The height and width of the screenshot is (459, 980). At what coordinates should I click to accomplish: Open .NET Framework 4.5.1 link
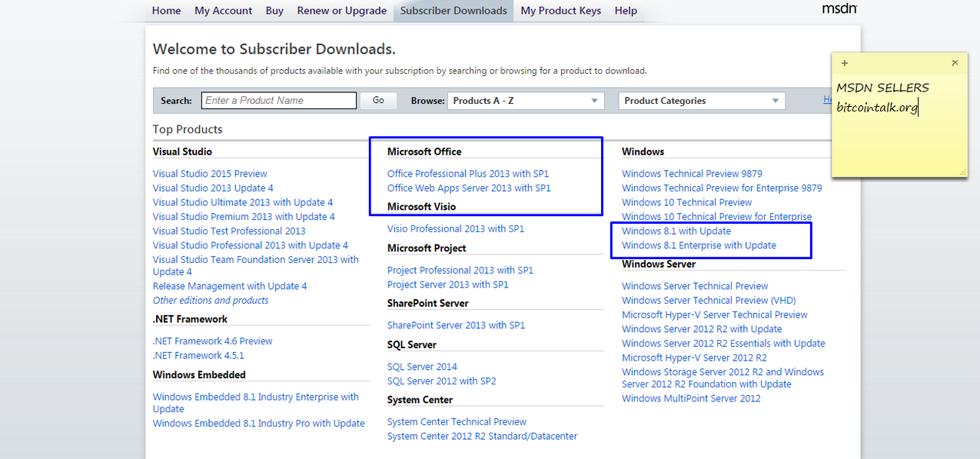click(x=198, y=355)
